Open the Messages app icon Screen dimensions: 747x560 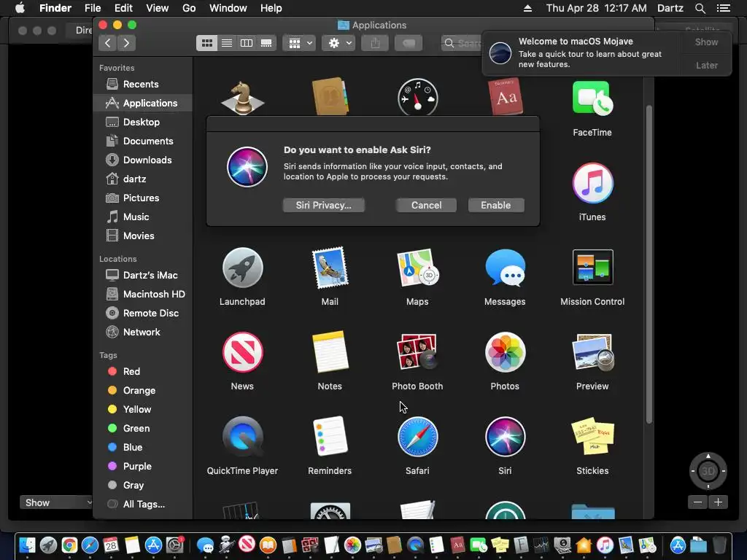pyautogui.click(x=505, y=268)
